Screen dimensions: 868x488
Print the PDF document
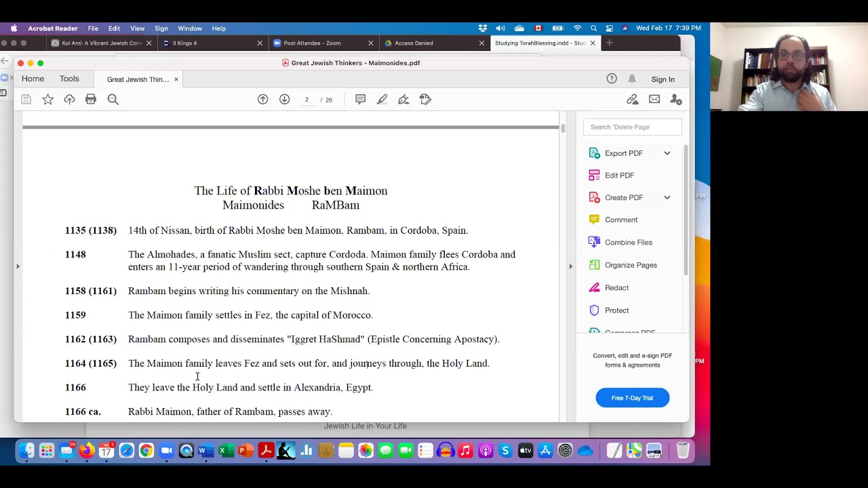coord(91,100)
